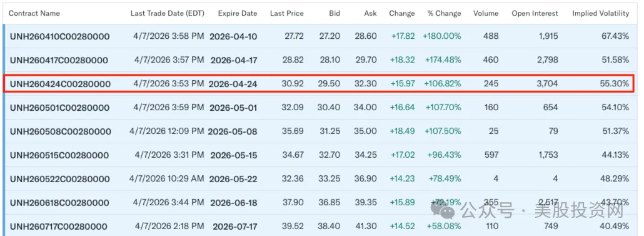Click the 2026-04-24 expire date cell
Image resolution: width=644 pixels, height=236 pixels.
[x=233, y=85]
